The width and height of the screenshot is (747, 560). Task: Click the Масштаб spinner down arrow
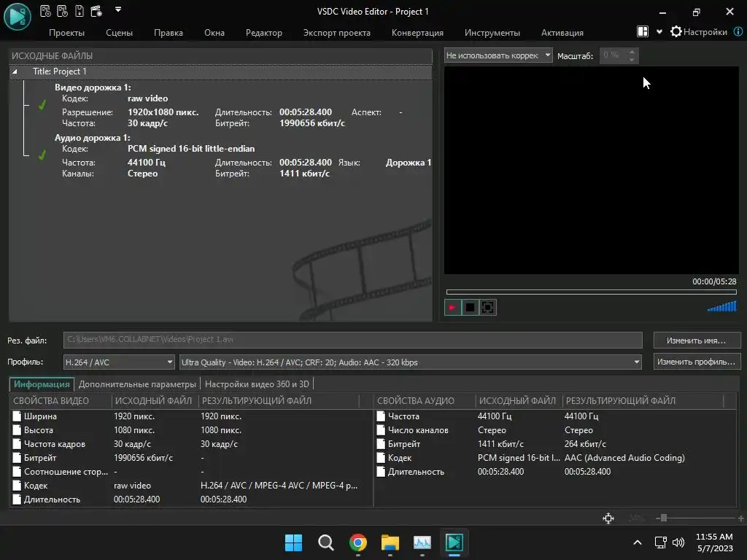click(x=632, y=60)
